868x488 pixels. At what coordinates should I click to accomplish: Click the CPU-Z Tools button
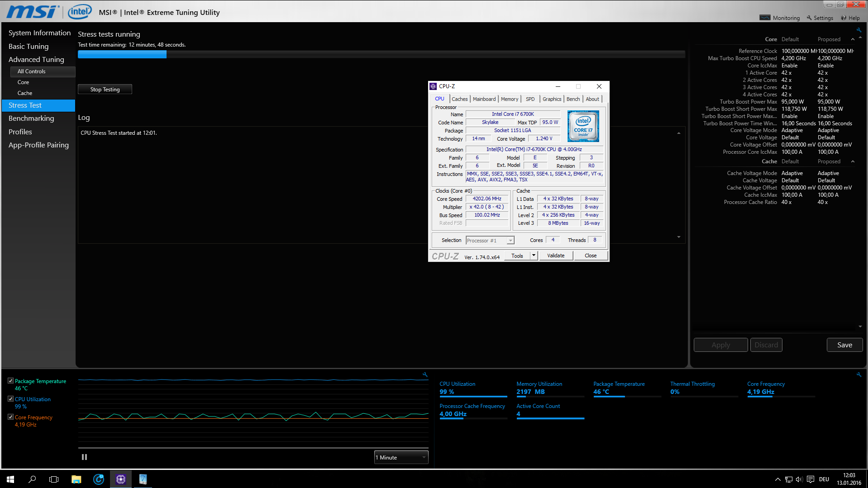click(517, 256)
